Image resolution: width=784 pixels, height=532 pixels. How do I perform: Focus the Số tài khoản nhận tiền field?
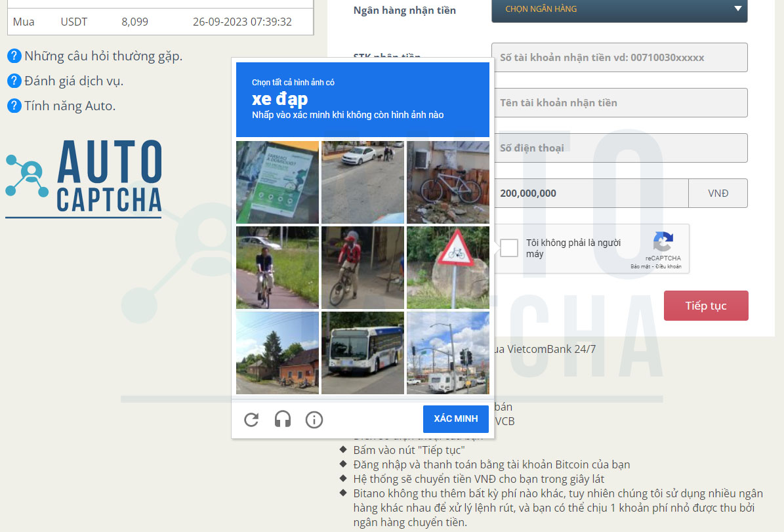tap(619, 58)
